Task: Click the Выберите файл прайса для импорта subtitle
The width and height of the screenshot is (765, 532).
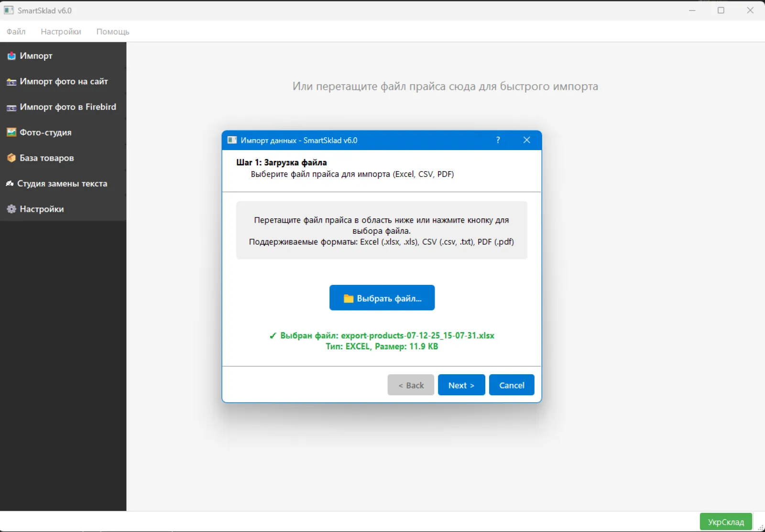Action: point(352,174)
